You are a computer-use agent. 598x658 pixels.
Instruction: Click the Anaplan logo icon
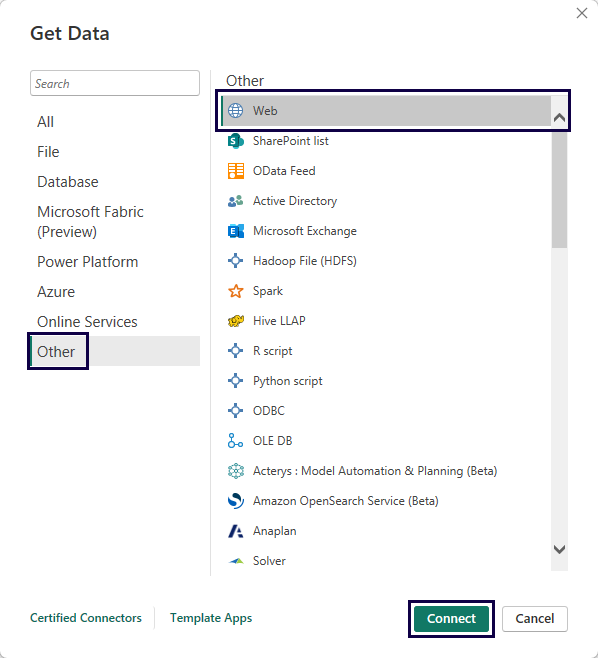235,531
